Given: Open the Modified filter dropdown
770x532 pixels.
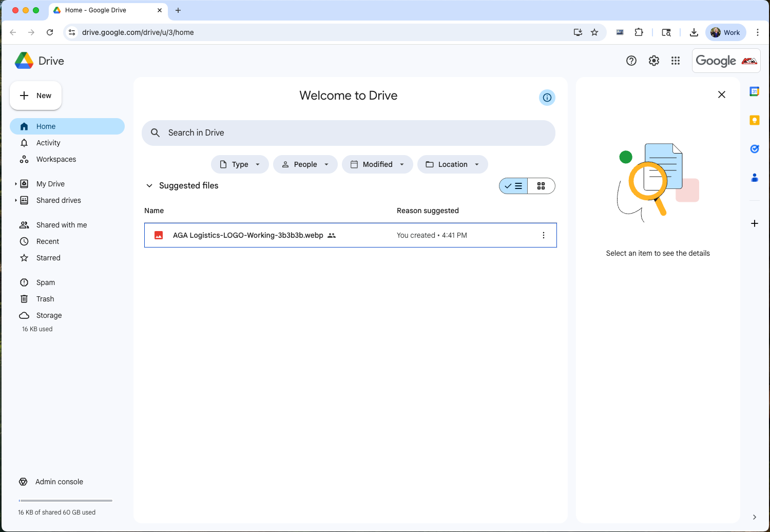Looking at the screenshot, I should [x=377, y=164].
